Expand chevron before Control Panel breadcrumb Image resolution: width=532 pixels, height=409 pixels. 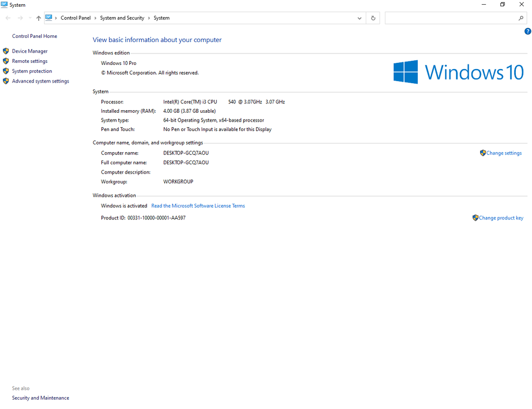pyautogui.click(x=56, y=18)
